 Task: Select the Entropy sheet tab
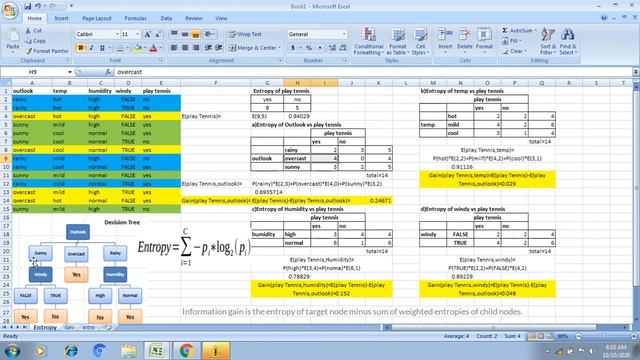point(45,327)
